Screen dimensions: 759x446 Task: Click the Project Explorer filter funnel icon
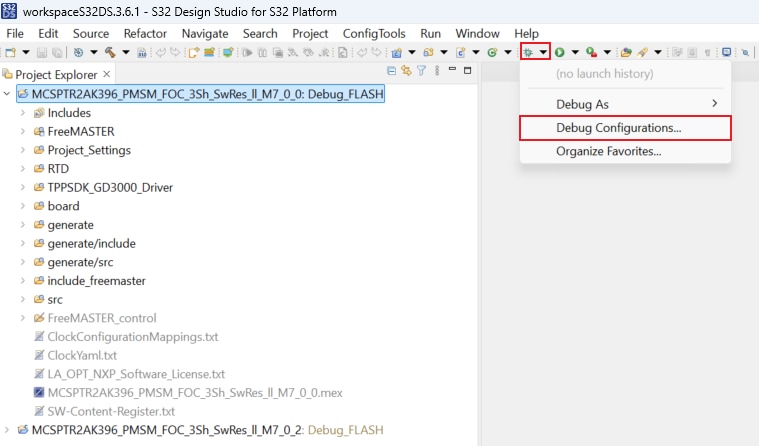point(421,71)
